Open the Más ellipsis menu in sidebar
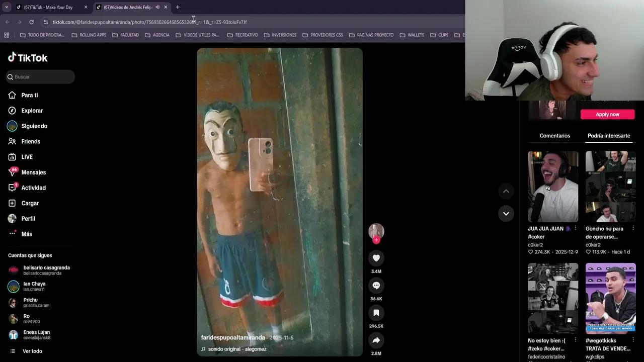 click(26, 234)
